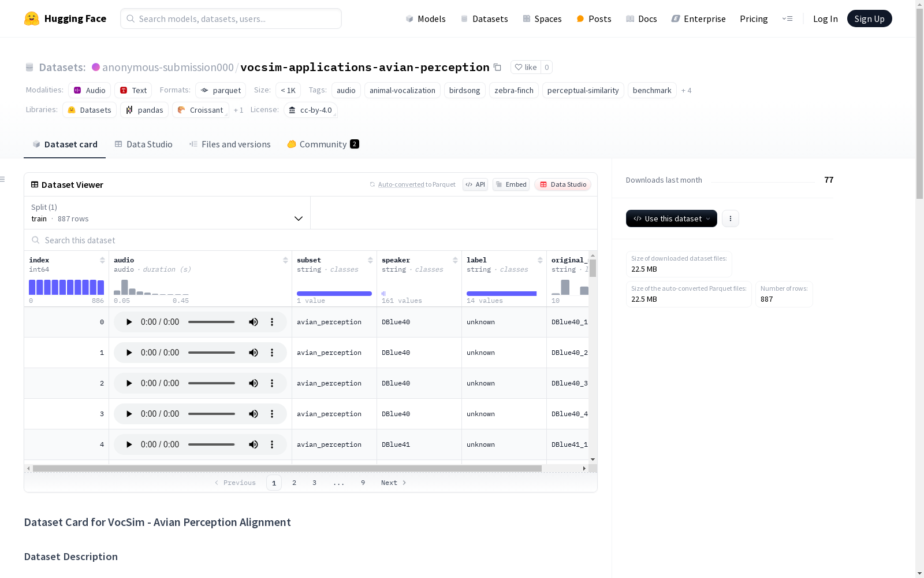Viewport: 924px width, 578px height.
Task: Click the audio seek bar in row 2
Action: [x=211, y=383]
